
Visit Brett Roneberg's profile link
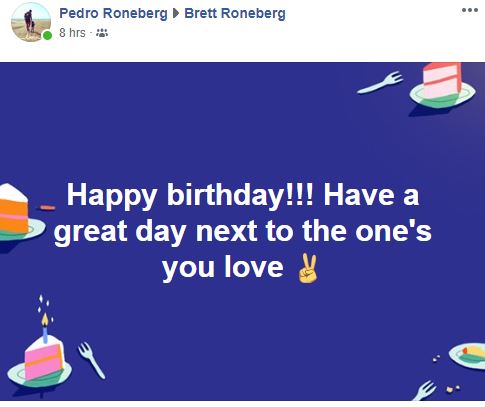[235, 14]
